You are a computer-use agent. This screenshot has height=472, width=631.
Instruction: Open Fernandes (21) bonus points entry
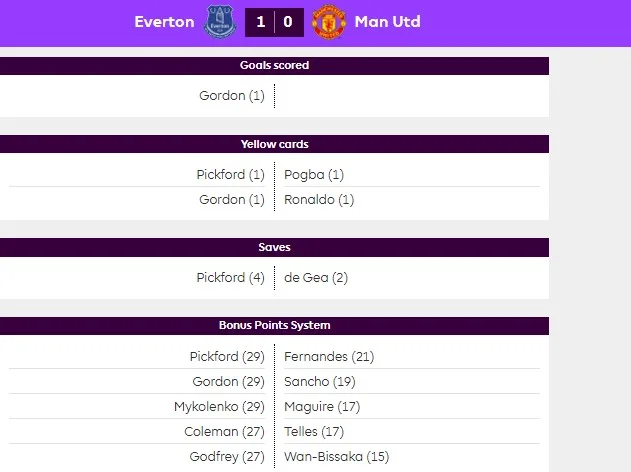[x=329, y=356]
